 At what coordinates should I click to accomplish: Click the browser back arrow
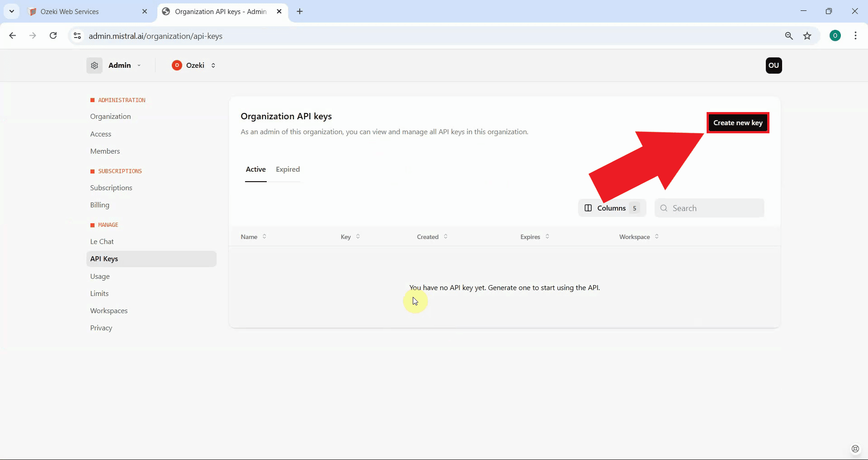12,36
